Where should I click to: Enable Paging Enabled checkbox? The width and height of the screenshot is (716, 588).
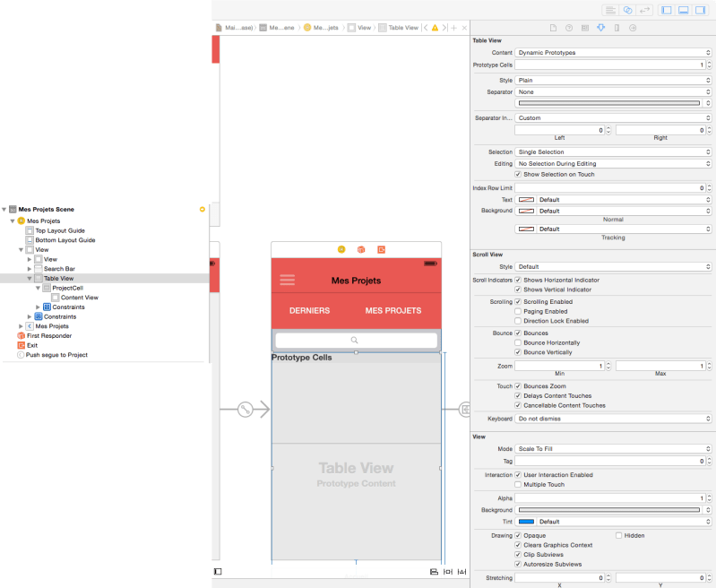(x=518, y=311)
